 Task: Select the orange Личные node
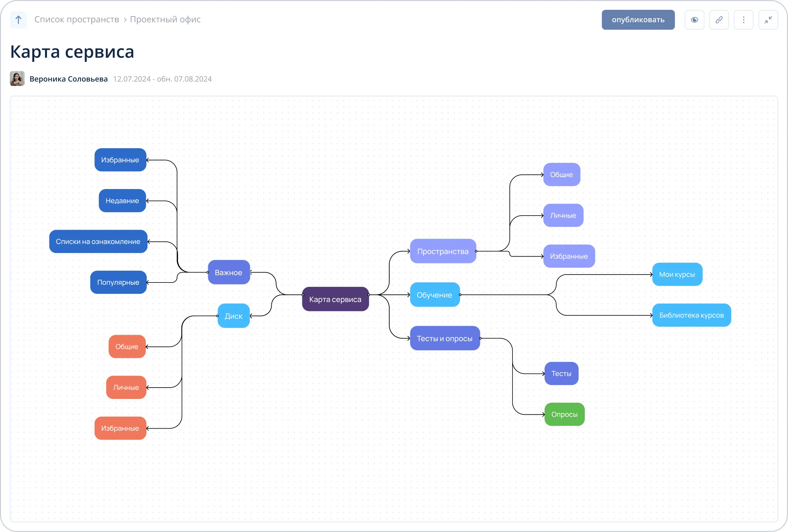[x=126, y=387]
